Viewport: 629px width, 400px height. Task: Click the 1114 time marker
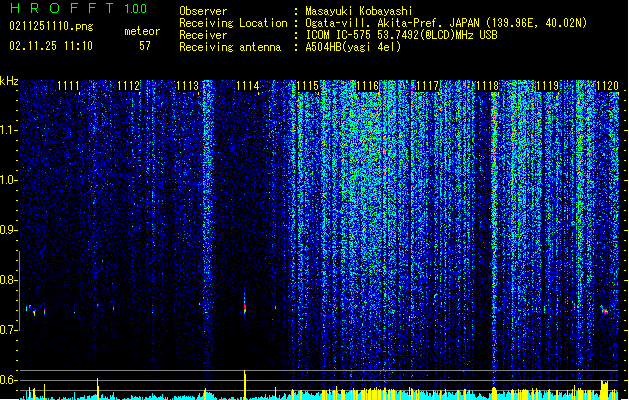pos(248,86)
